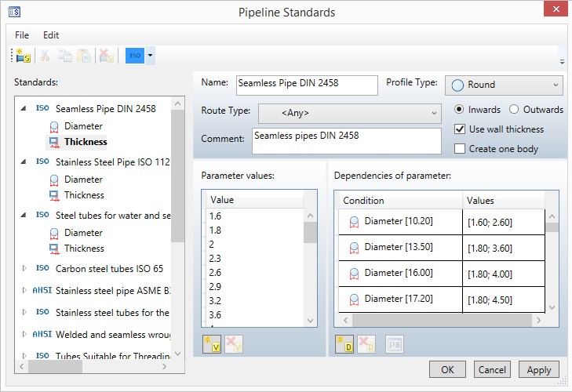Collapse the Seamless Pipe DIN 2458 node

click(24, 108)
